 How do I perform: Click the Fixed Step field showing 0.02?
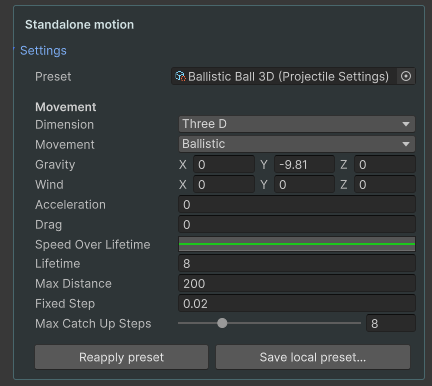(x=297, y=303)
